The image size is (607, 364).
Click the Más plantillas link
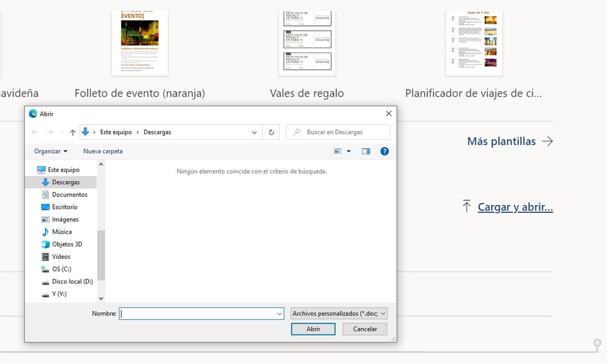(501, 141)
